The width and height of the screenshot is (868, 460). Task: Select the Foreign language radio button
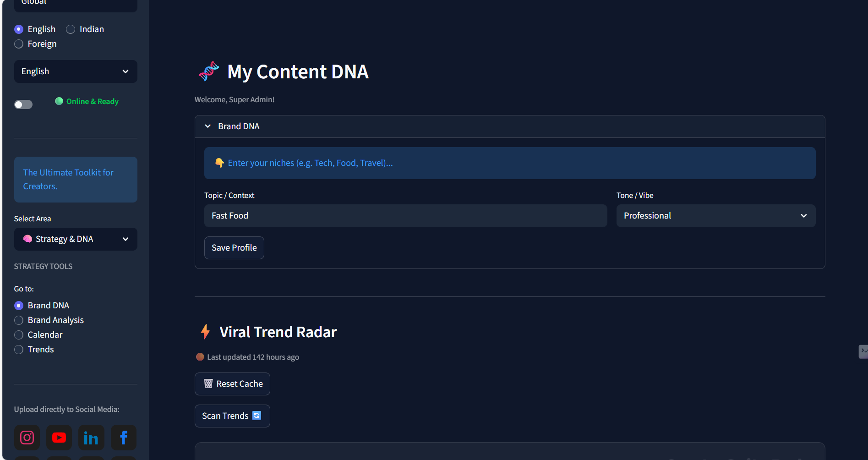[19, 44]
